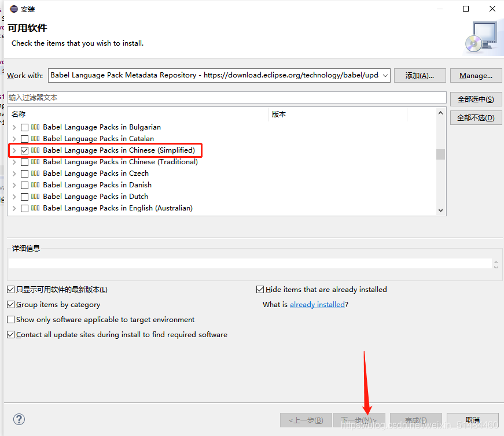Click the 版本 column header
The image size is (504, 436).
337,114
